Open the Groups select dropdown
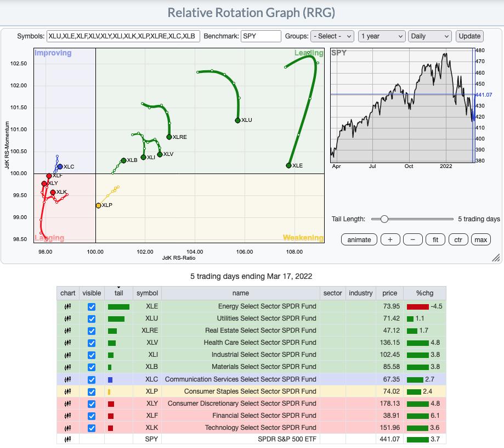The width and height of the screenshot is (504, 448). coord(332,36)
